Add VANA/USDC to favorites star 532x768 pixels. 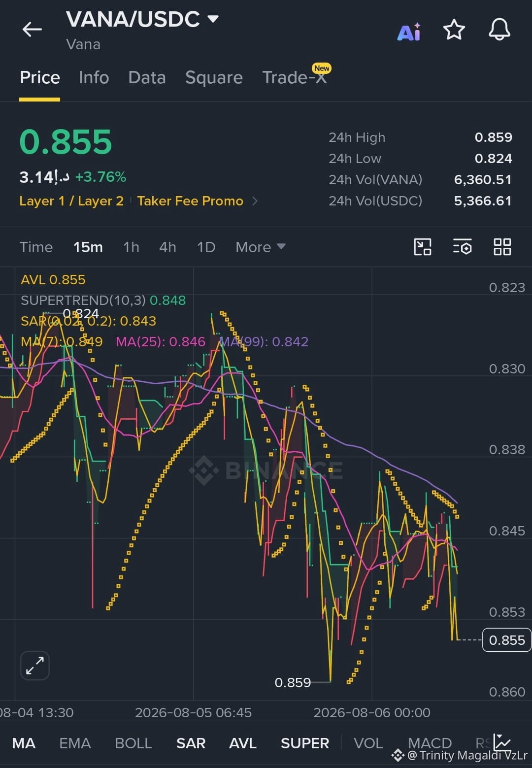coord(454,30)
